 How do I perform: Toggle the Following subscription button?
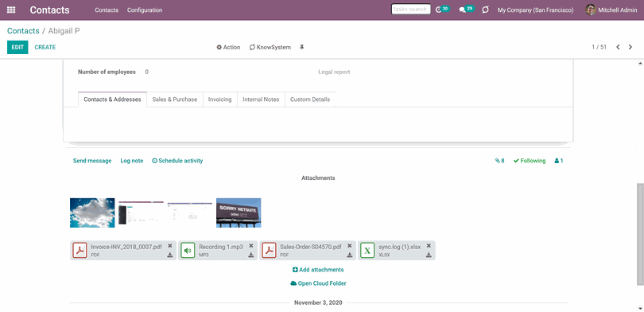click(x=530, y=161)
